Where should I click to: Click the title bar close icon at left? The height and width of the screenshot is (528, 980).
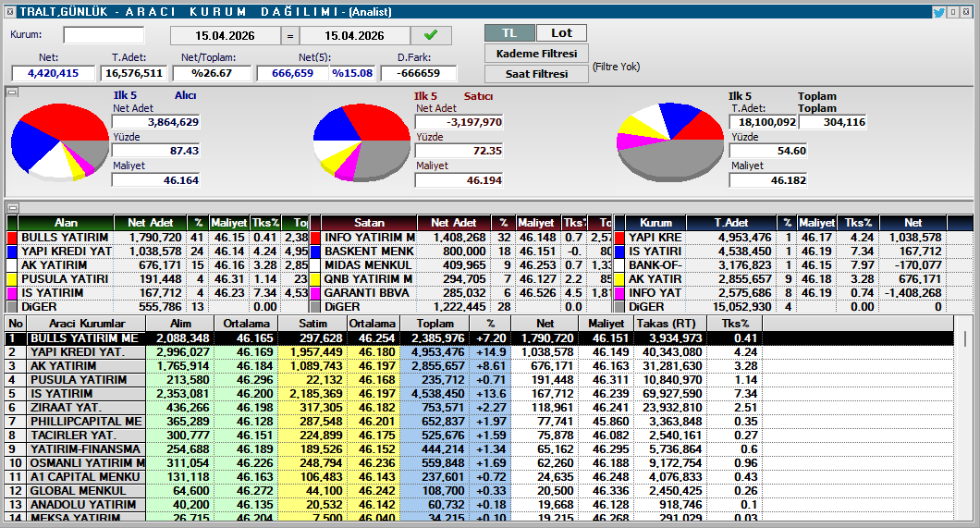pos(10,12)
